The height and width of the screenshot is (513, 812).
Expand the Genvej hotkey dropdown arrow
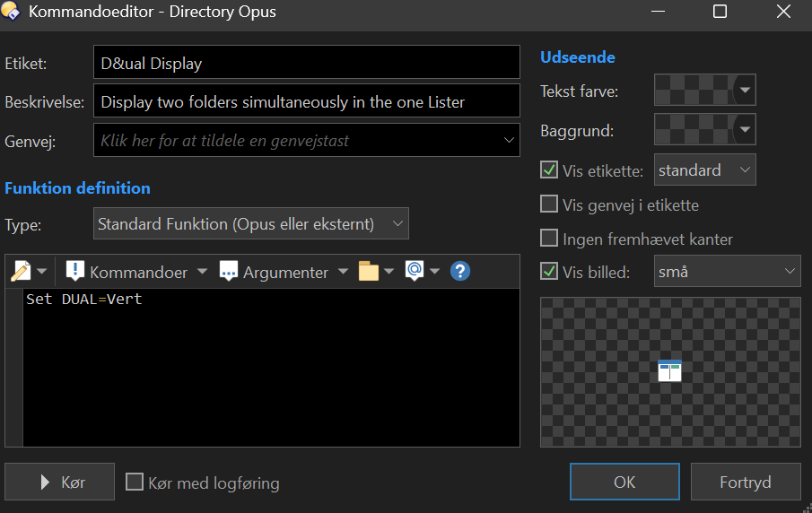(x=509, y=140)
